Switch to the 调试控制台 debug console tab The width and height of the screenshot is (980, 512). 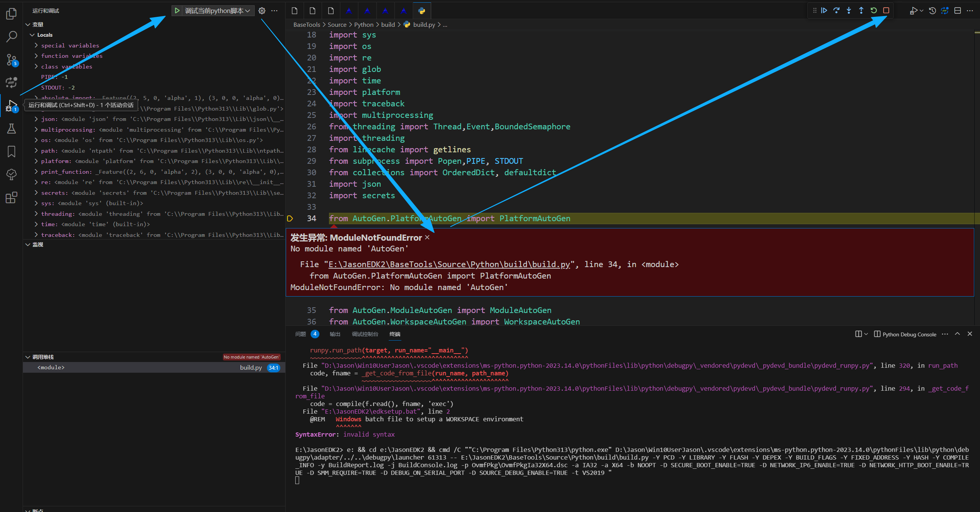pyautogui.click(x=365, y=334)
